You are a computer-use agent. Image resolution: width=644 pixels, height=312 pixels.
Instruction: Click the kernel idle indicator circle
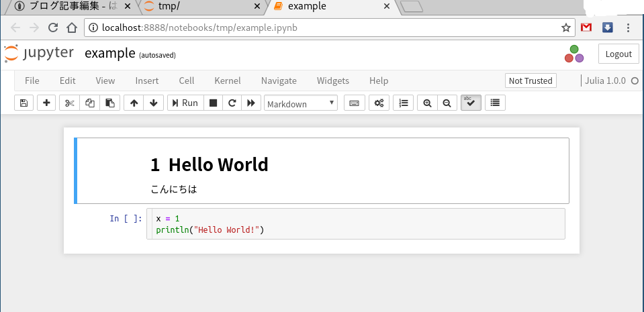tap(635, 81)
